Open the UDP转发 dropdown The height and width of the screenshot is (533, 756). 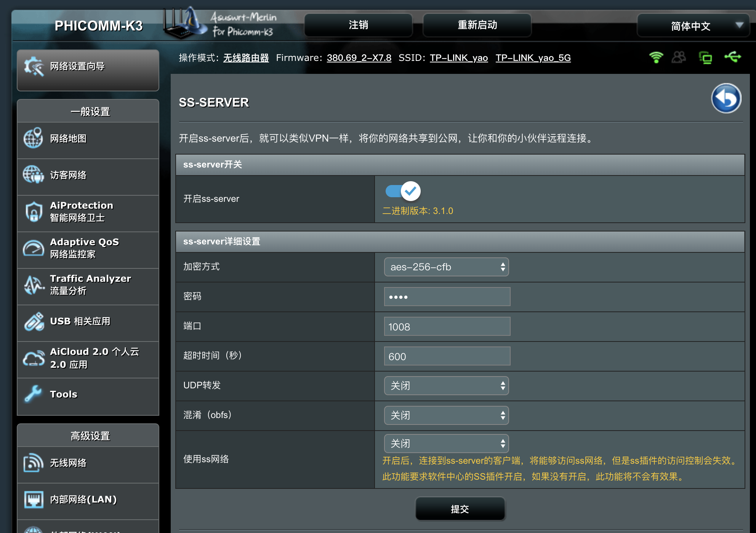pos(447,386)
